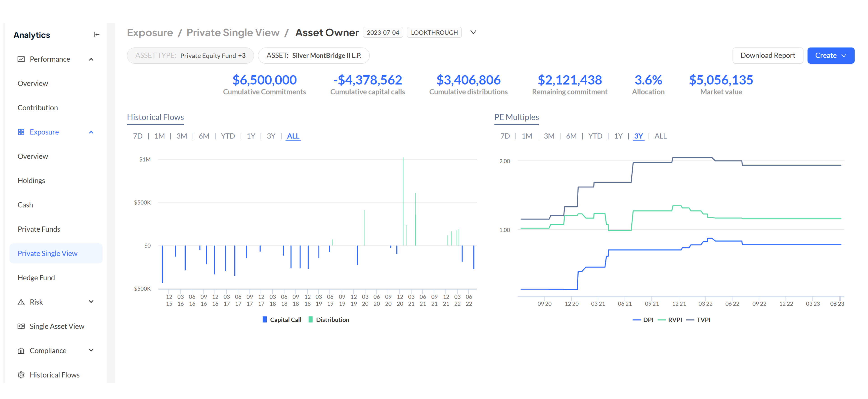Viewport: 868px width, 399px height.
Task: Select 3Y range for PE Multiples
Action: tap(639, 136)
